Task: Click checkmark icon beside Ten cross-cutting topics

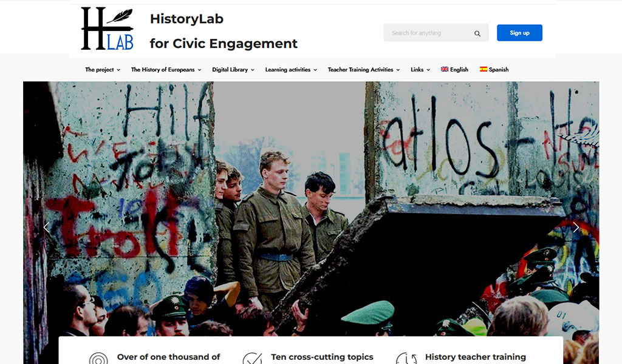Action: pos(252,359)
